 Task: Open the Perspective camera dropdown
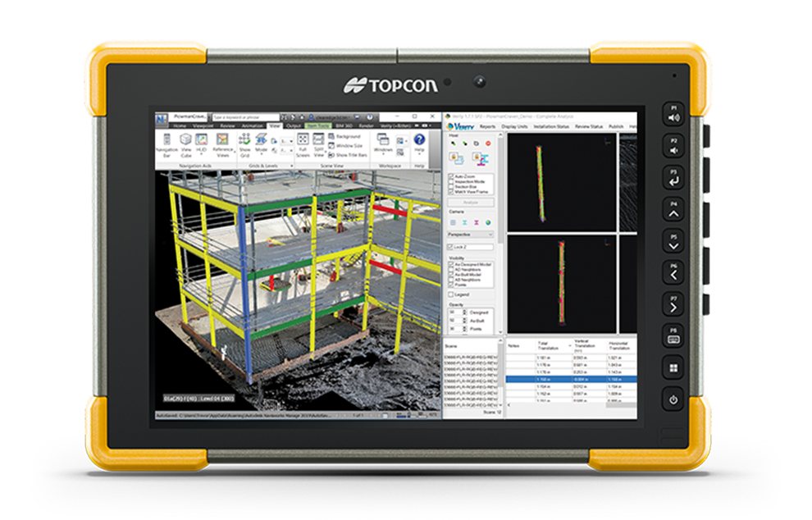pos(490,235)
